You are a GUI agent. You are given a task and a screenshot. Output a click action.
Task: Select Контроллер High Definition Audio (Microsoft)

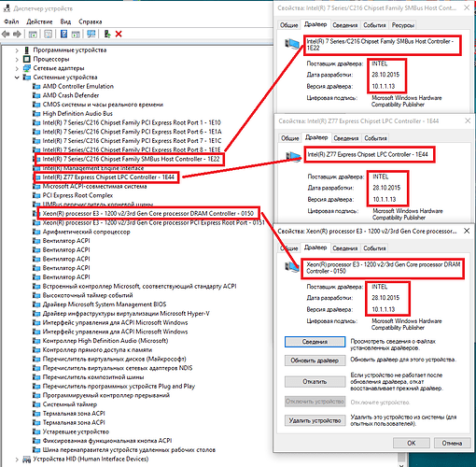[105, 341]
